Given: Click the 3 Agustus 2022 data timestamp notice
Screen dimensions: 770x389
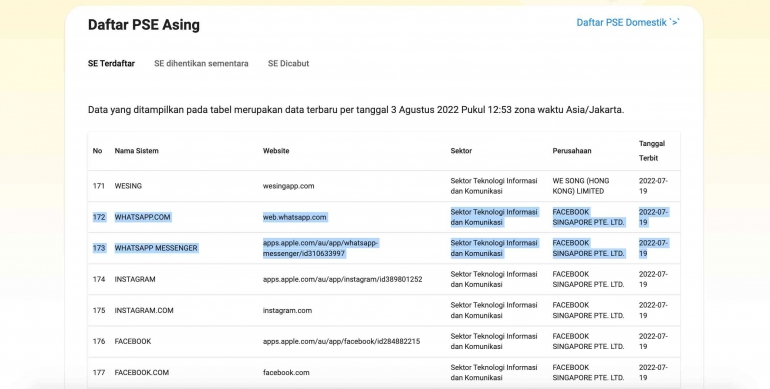Looking at the screenshot, I should [x=356, y=110].
